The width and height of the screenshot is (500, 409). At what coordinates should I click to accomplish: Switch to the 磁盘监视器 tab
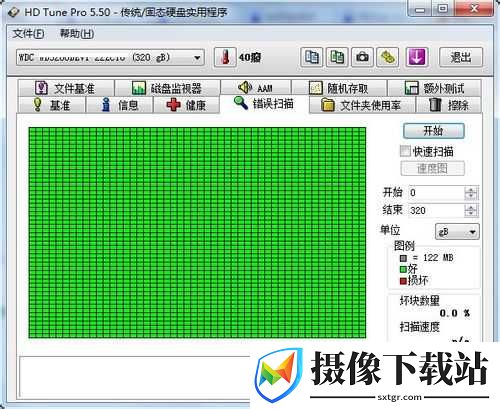tap(167, 88)
